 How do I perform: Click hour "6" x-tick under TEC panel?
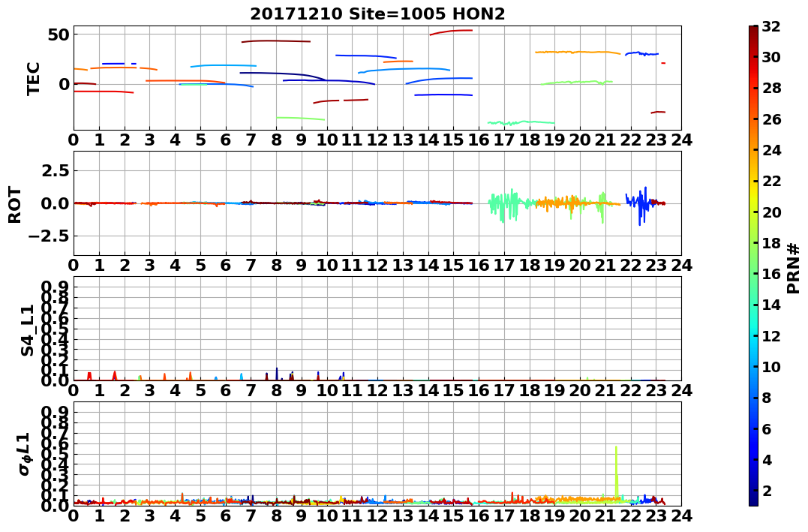coord(226,140)
